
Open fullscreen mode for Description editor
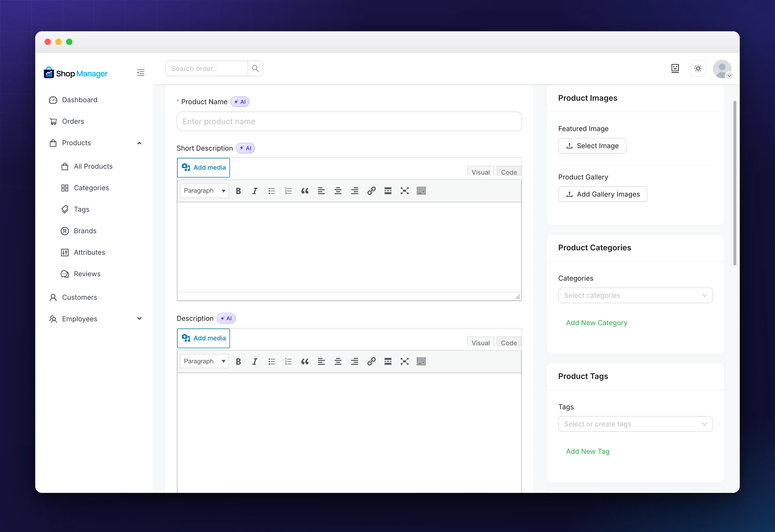click(x=405, y=361)
